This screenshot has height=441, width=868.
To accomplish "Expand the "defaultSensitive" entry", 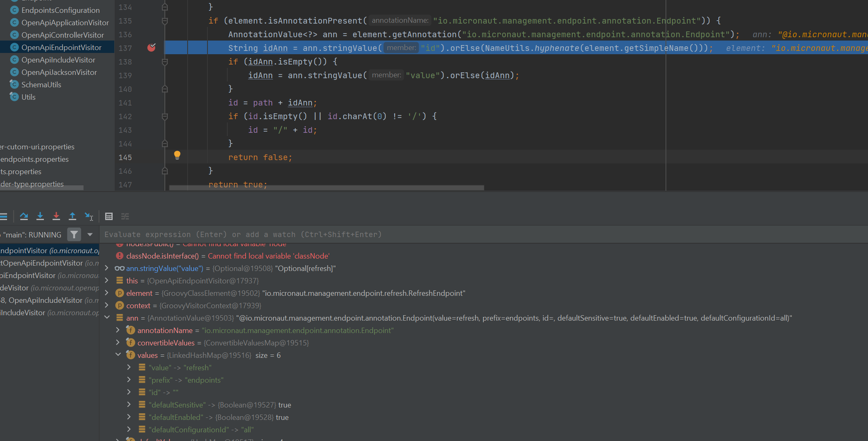I will [129, 405].
